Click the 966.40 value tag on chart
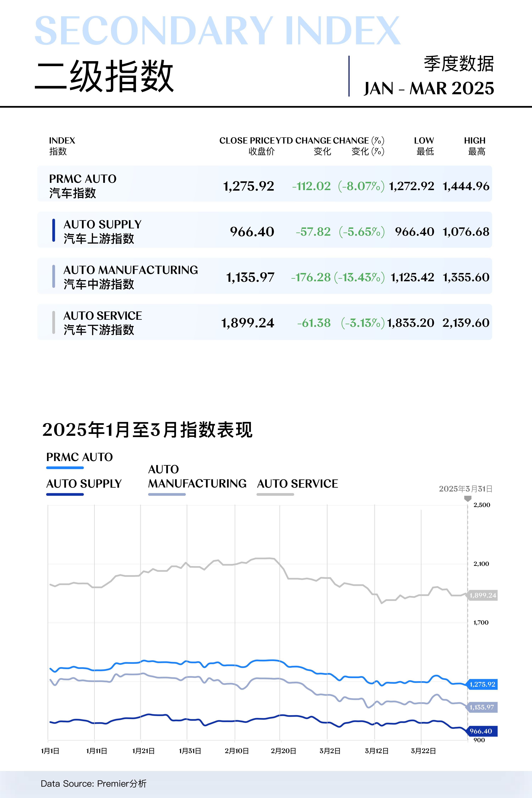This screenshot has height=798, width=532. [481, 731]
